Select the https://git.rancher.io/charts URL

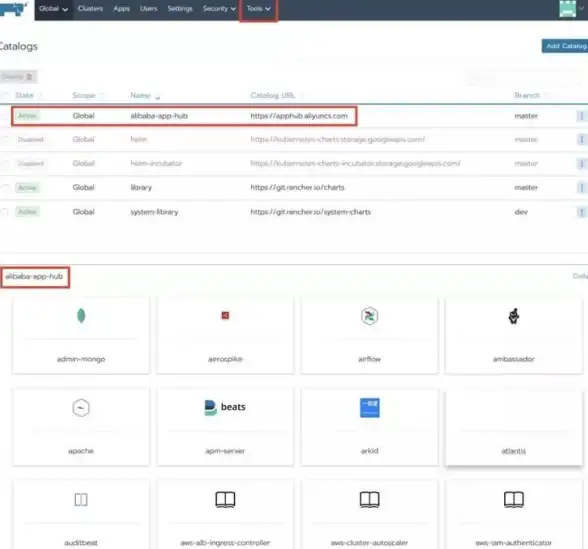point(297,188)
